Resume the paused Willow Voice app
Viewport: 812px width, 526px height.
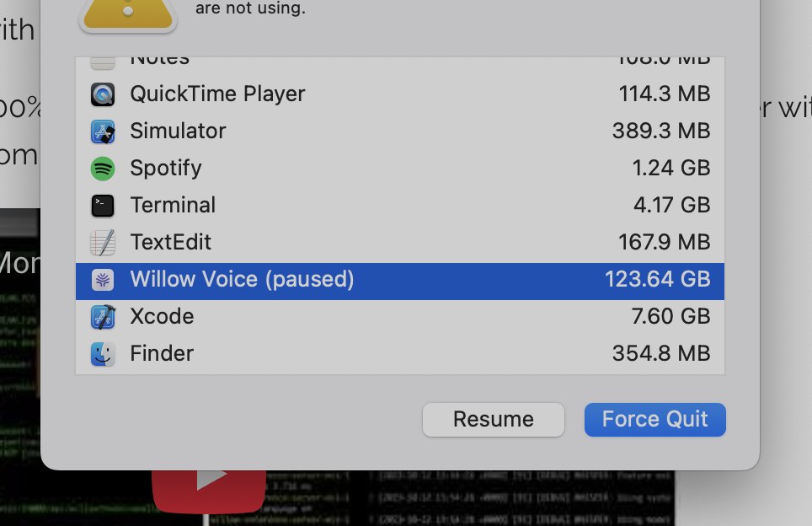[494, 419]
